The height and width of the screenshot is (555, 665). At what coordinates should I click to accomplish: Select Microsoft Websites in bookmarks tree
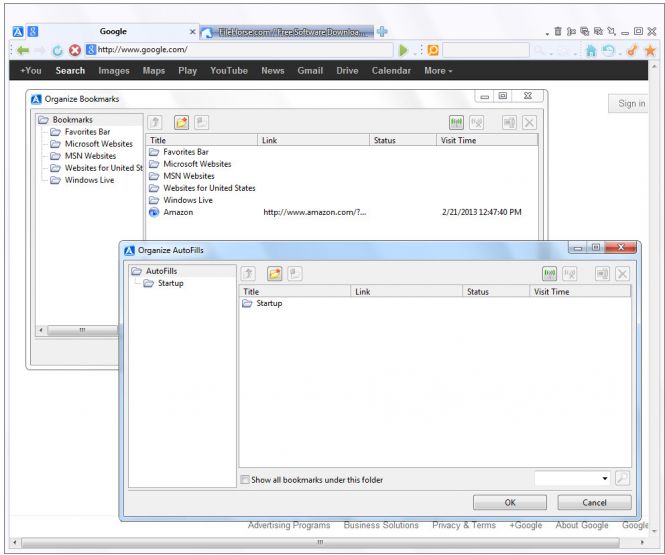click(98, 144)
